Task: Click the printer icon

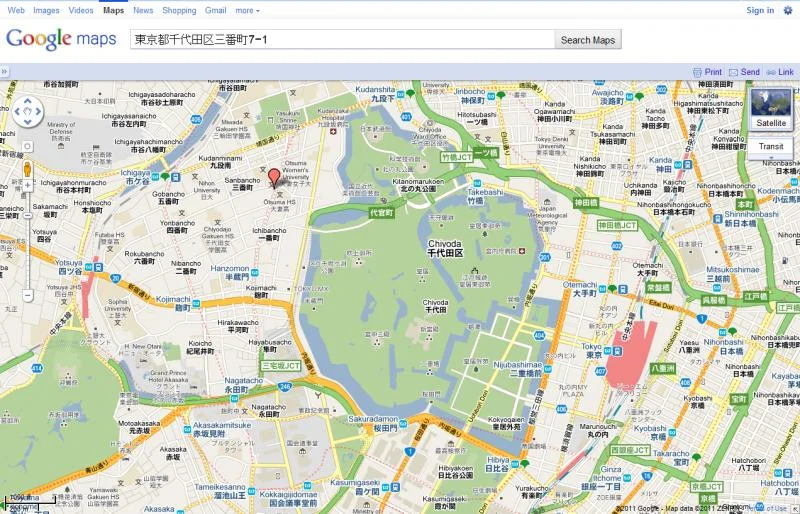Action: [697, 72]
